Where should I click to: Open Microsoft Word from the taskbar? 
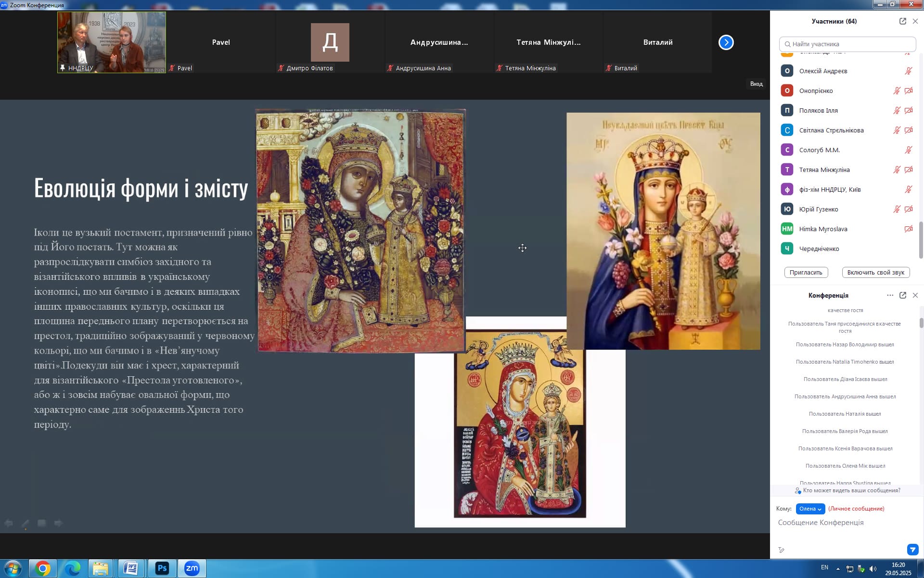pos(131,569)
